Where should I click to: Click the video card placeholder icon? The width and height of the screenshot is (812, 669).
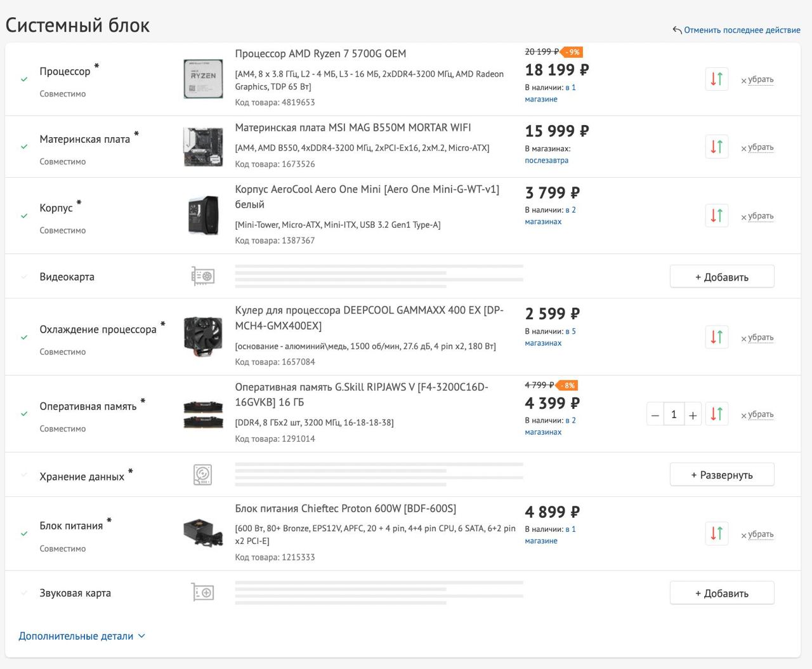203,276
